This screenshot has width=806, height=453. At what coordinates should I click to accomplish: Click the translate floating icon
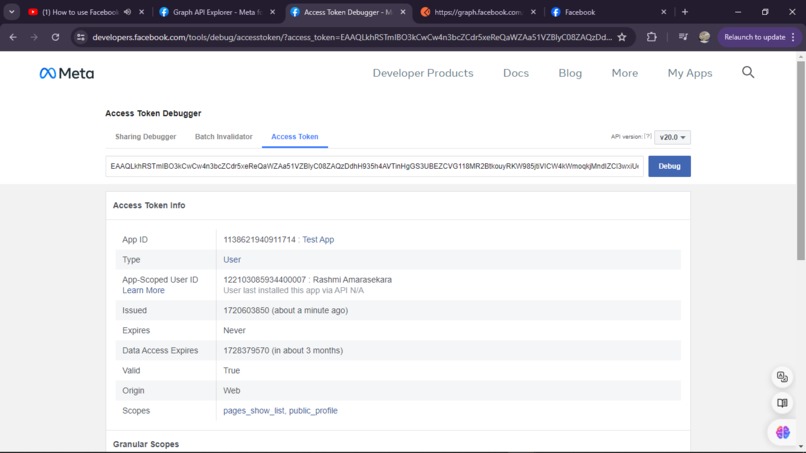[x=782, y=377]
